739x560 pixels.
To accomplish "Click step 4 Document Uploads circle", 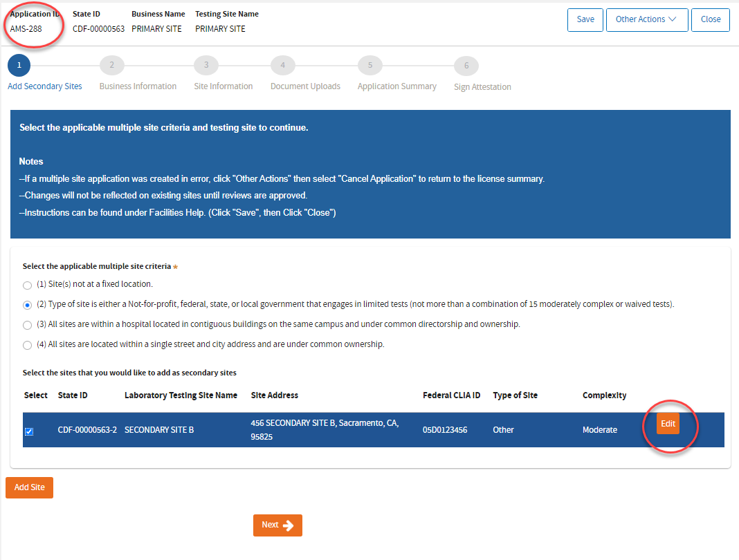I will [x=282, y=65].
